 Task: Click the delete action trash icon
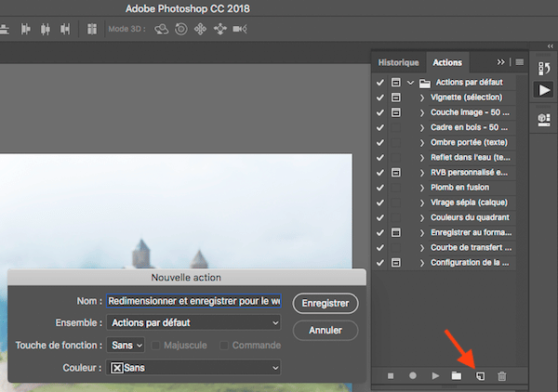pos(502,375)
